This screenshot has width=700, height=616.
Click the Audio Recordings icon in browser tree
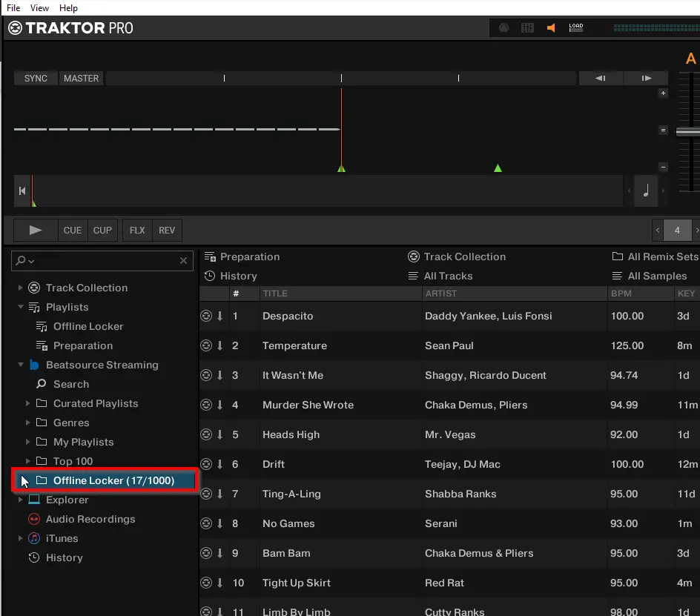pos(33,519)
